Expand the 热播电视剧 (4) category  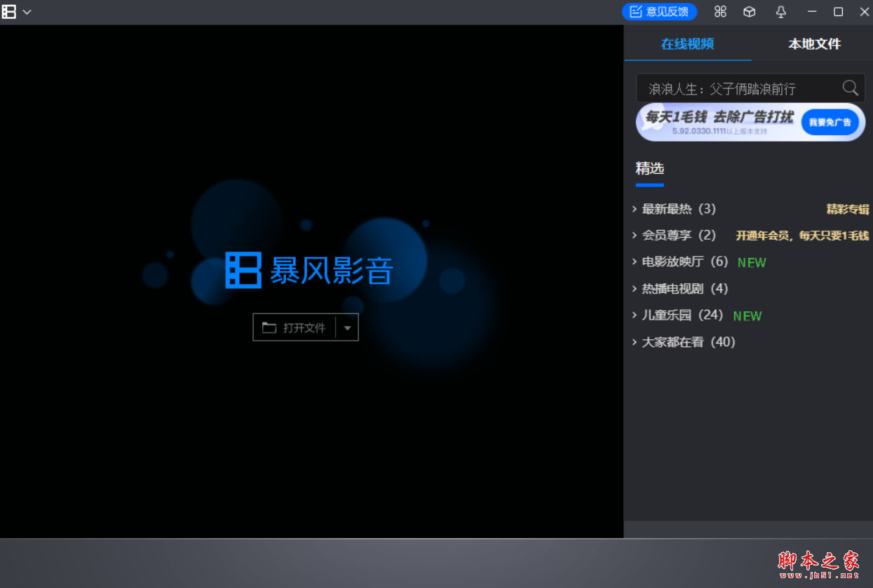679,289
